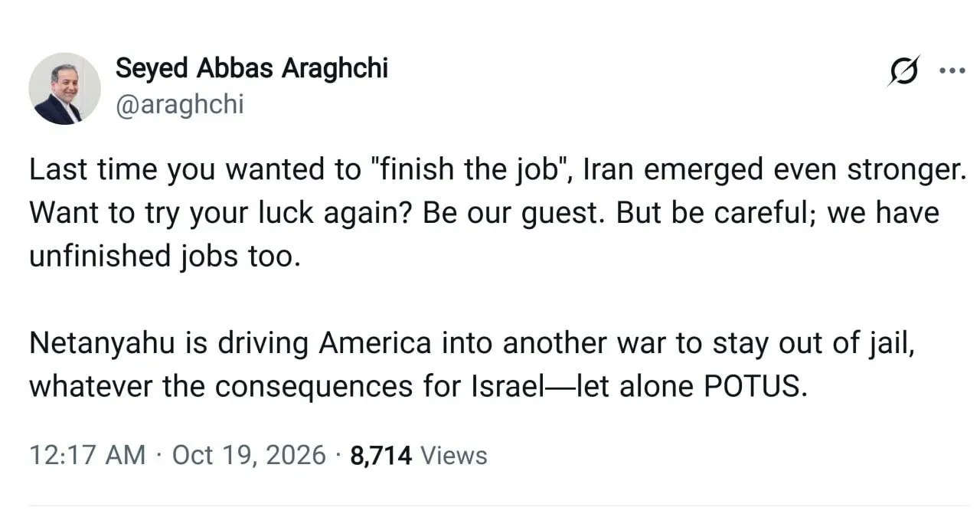The height and width of the screenshot is (517, 980).
Task: Select the Oct 19, 2026 date
Action: pos(249,456)
